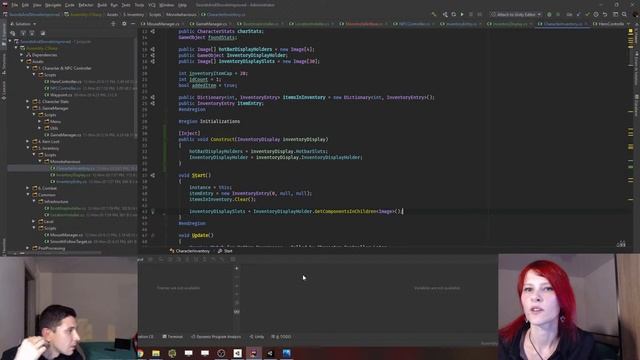Open the Code menu
The image size is (640, 360).
pyautogui.click(x=70, y=5)
